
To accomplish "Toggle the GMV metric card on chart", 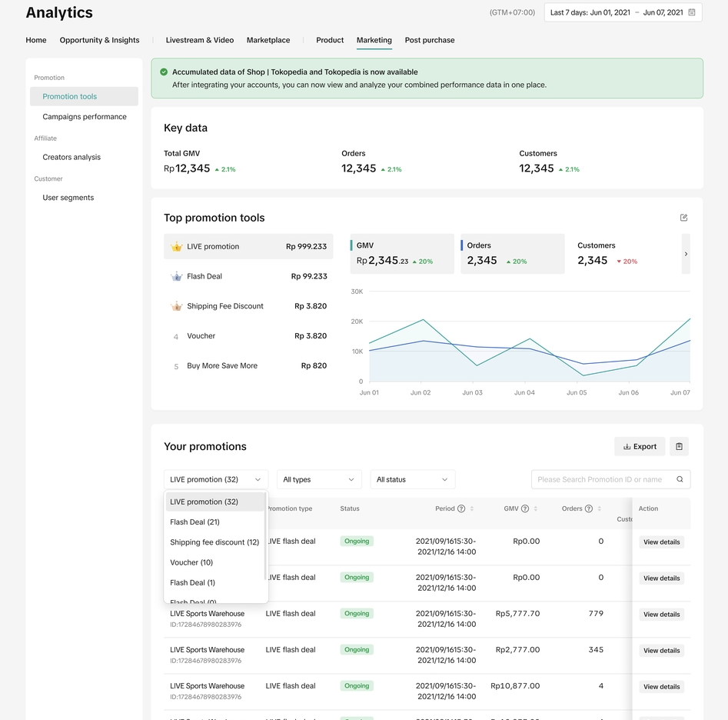I will pos(401,254).
